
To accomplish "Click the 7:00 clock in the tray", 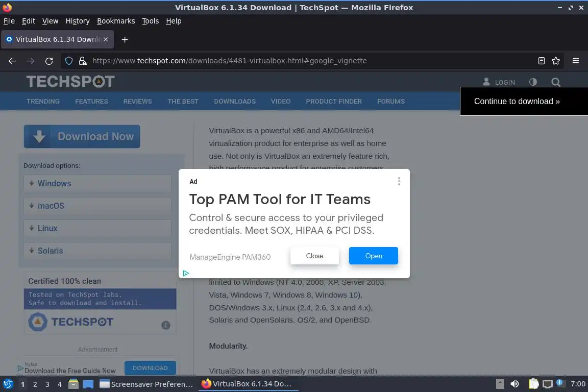I will tap(578, 384).
